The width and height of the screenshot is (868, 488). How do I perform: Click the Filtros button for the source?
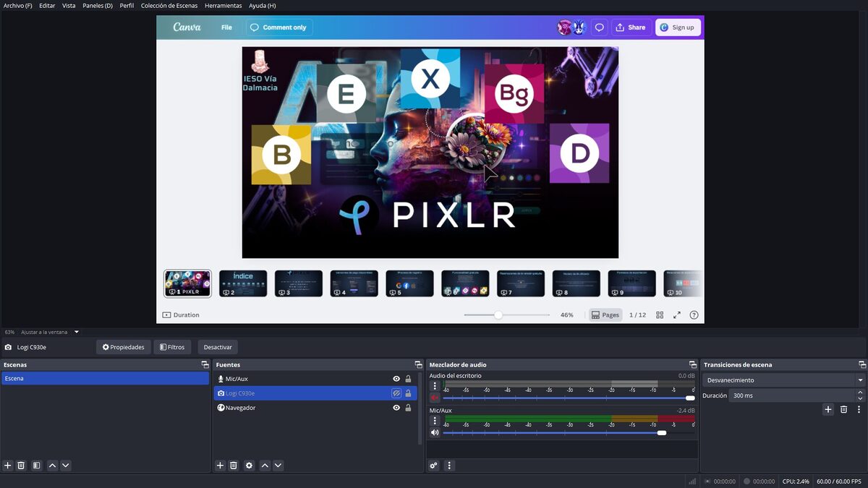172,347
